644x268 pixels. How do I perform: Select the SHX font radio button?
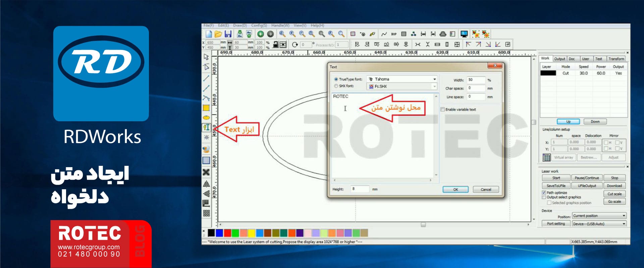(x=336, y=86)
